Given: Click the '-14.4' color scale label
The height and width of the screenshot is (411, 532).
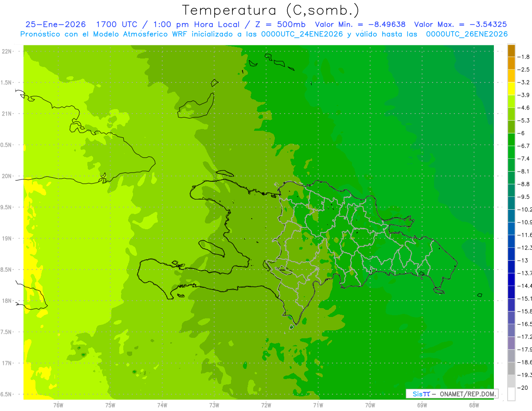Looking at the screenshot, I should pyautogui.click(x=525, y=286).
